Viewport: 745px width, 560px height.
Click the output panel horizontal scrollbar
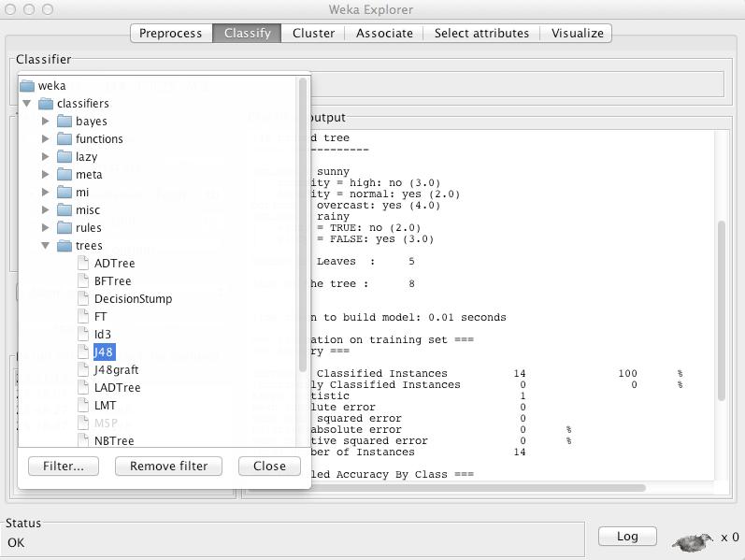[x=447, y=488]
